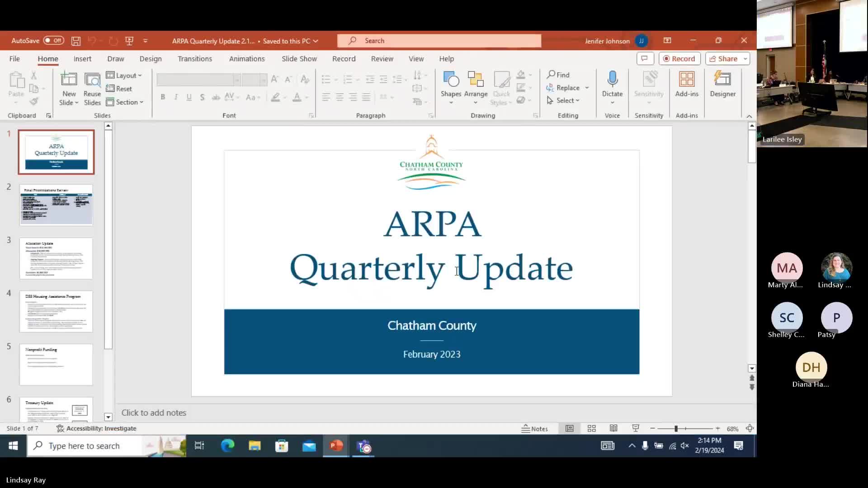Fit slide to current window
Screen dimensions: 868x488
[750, 428]
